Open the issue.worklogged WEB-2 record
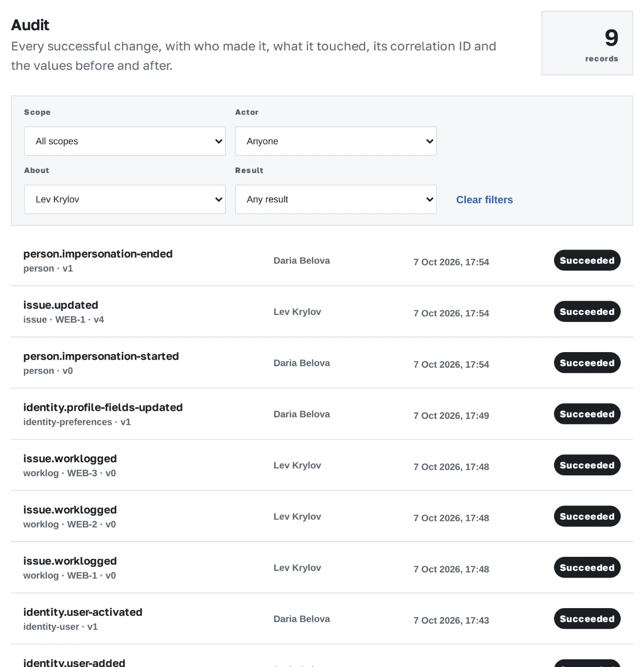Viewport: 644px width, 667px height. point(322,517)
